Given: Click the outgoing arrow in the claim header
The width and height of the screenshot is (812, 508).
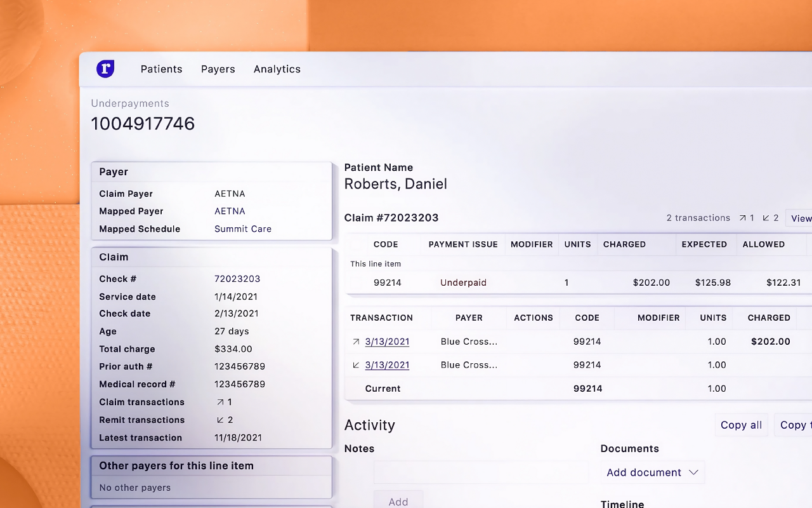Looking at the screenshot, I should click(x=743, y=218).
